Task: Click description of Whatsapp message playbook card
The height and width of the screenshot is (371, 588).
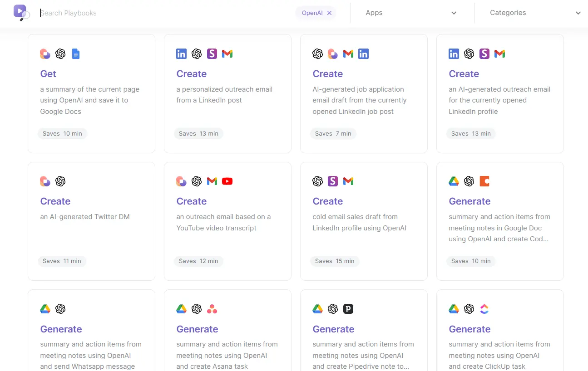Action: (x=91, y=355)
